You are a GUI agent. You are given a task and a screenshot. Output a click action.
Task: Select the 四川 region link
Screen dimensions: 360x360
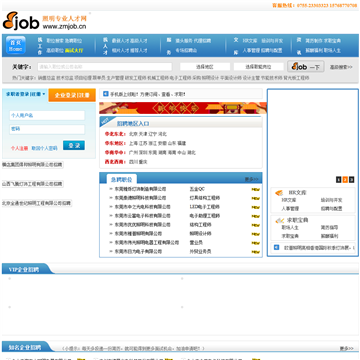[x=133, y=162]
